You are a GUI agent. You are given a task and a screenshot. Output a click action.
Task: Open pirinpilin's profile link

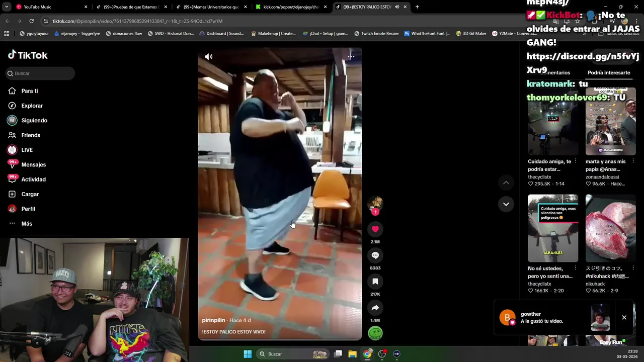(x=213, y=320)
